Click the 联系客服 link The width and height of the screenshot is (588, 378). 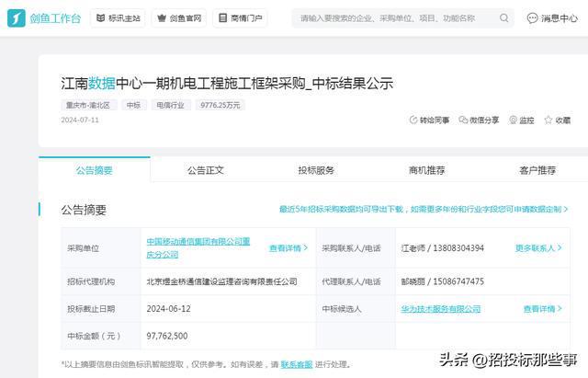coord(296,364)
